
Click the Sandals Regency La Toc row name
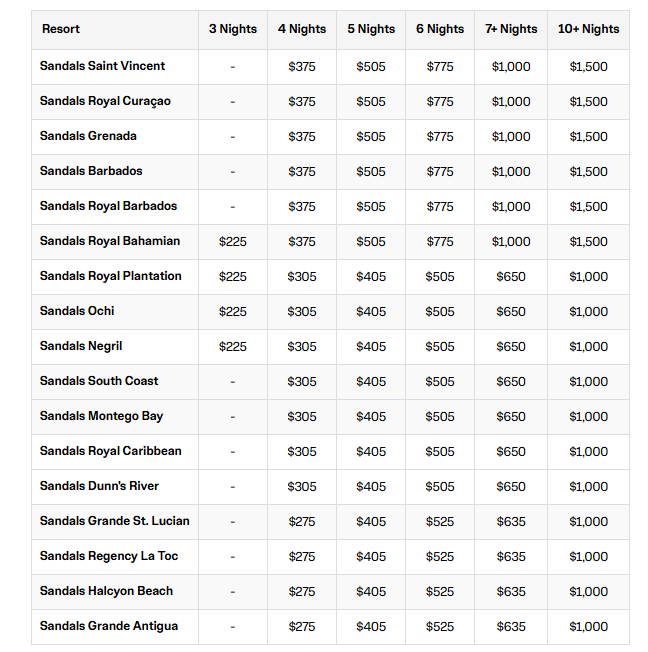point(109,556)
